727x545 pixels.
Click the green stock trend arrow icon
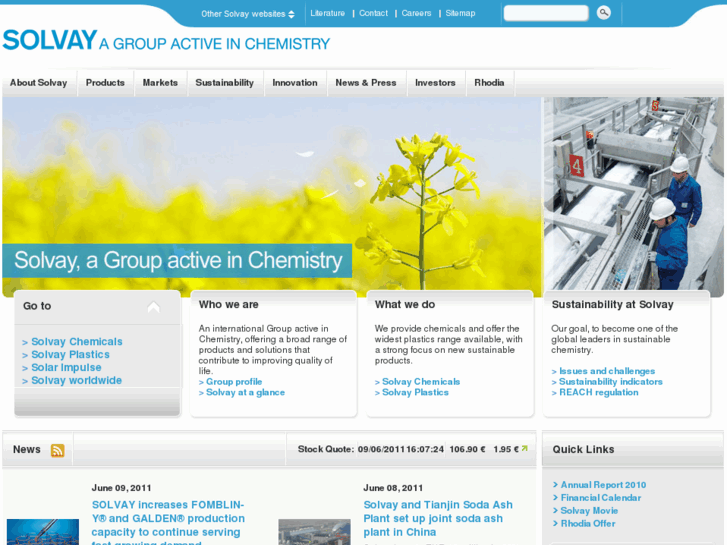pos(524,449)
